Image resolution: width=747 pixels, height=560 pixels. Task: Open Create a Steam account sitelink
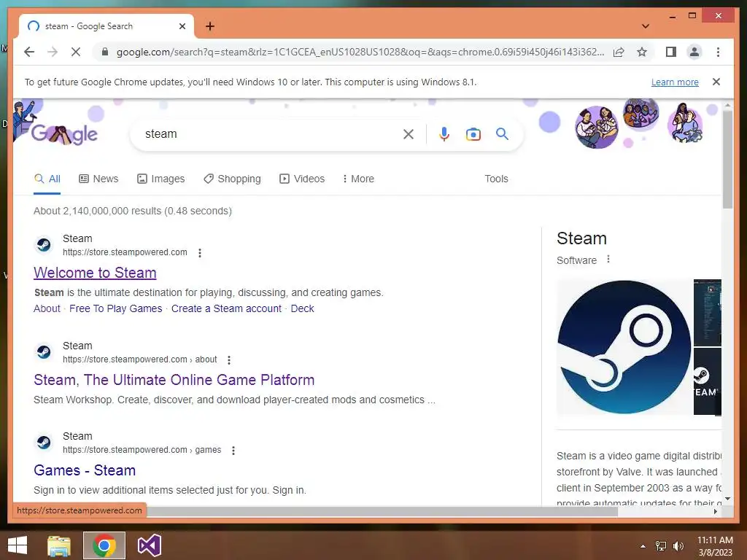coord(226,308)
